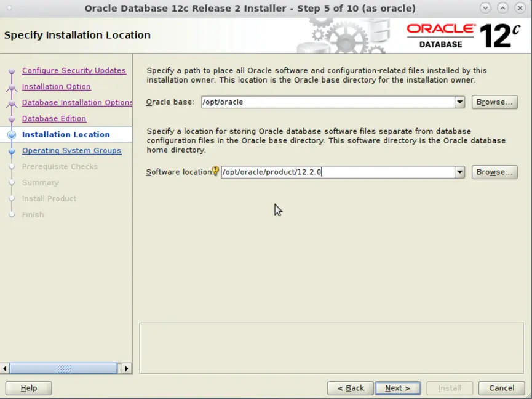
Task: Click the Installation Location step bullet icon
Action: tap(12, 134)
